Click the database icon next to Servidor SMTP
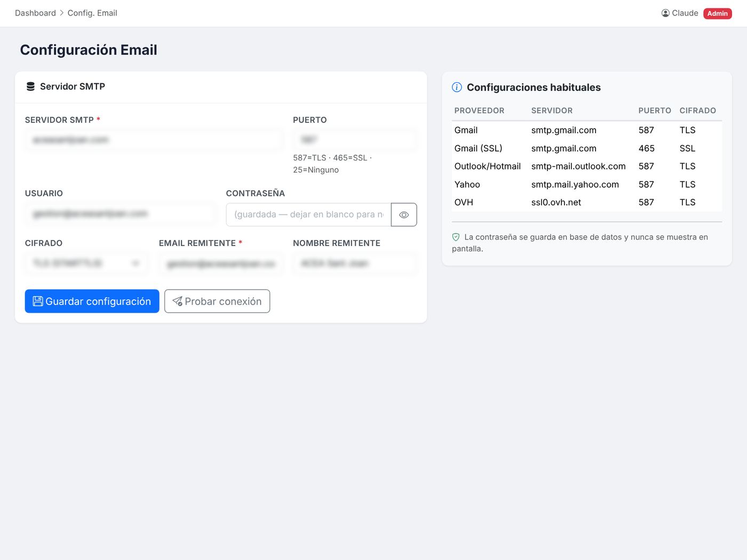 point(30,86)
